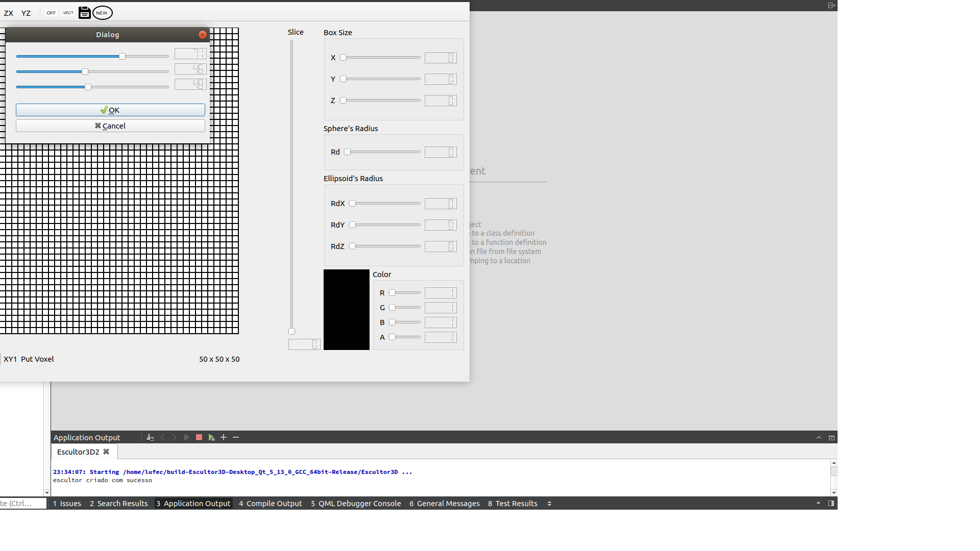Switch to the Issues tab
This screenshot has height=551, width=980.
pyautogui.click(x=67, y=503)
